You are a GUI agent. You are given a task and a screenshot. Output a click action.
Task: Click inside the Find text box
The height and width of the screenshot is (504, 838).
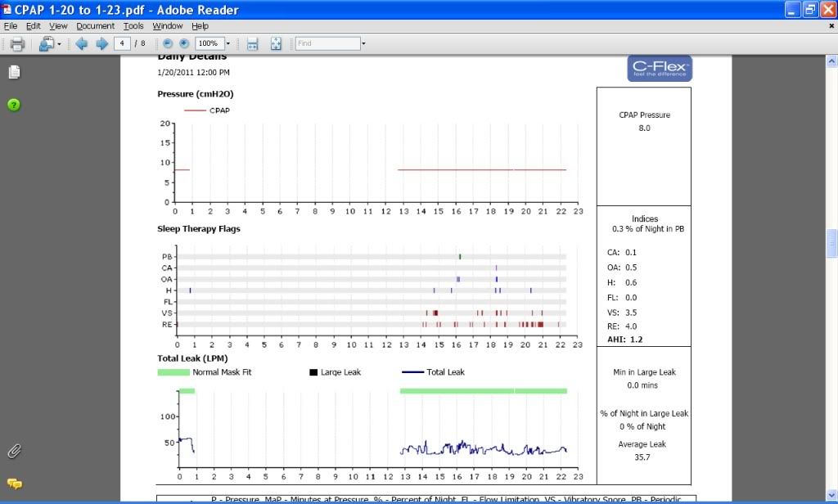(x=326, y=43)
